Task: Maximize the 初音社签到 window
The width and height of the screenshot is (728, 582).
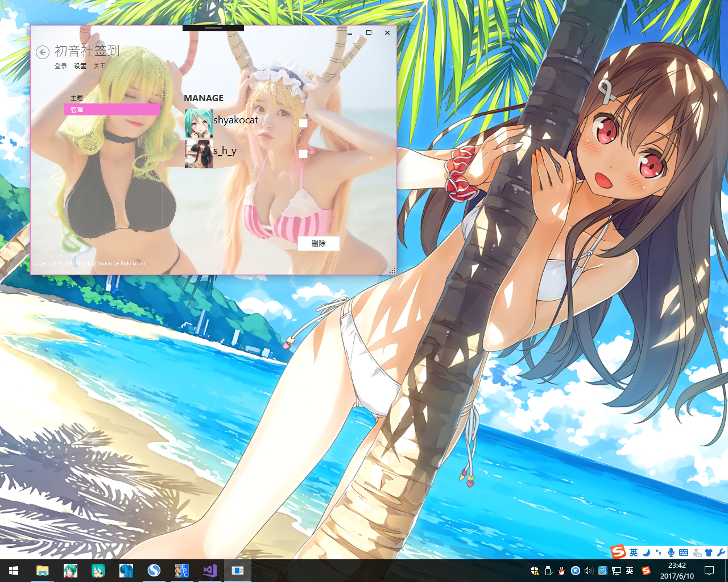Action: (x=369, y=33)
